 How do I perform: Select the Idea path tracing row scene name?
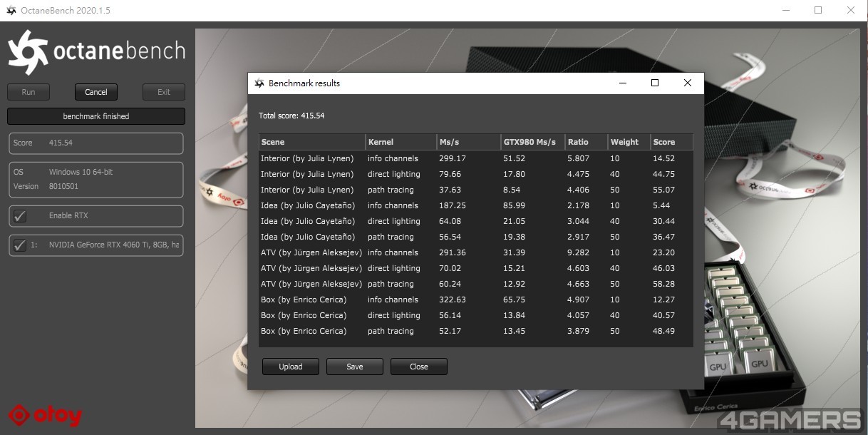tap(308, 237)
